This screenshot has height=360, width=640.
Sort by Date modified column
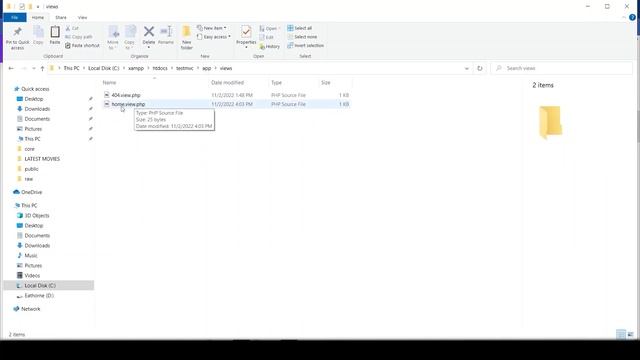point(227,83)
